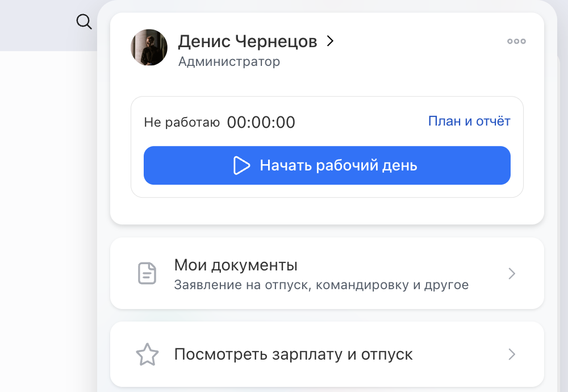Viewport: 568px width, 392px height.
Task: Click Заявление на отпуск, командировку subtitle
Action: point(321,285)
